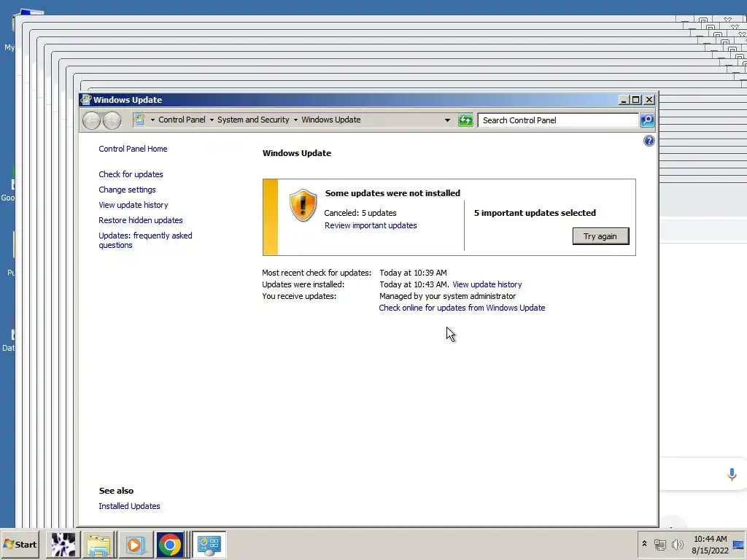Click the Search Control Panel input field
Screen dimensions: 747x560
coord(558,120)
